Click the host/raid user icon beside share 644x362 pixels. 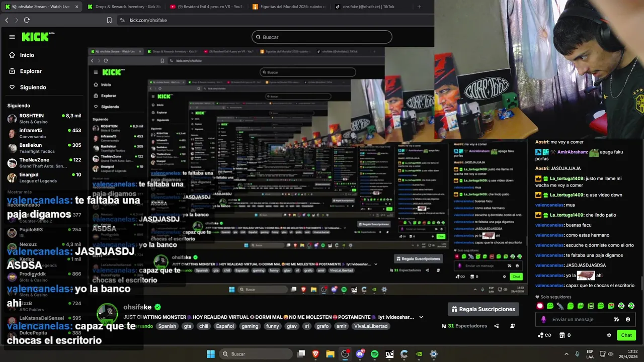tap(513, 326)
